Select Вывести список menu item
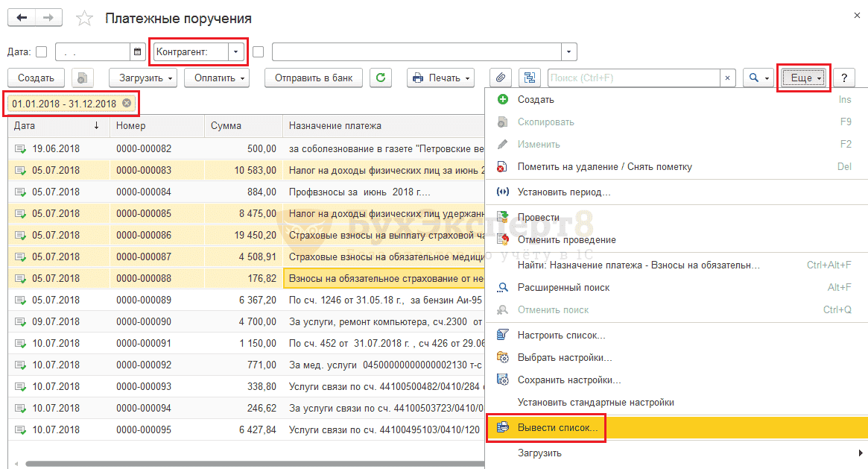This screenshot has height=469, width=868. click(x=557, y=428)
